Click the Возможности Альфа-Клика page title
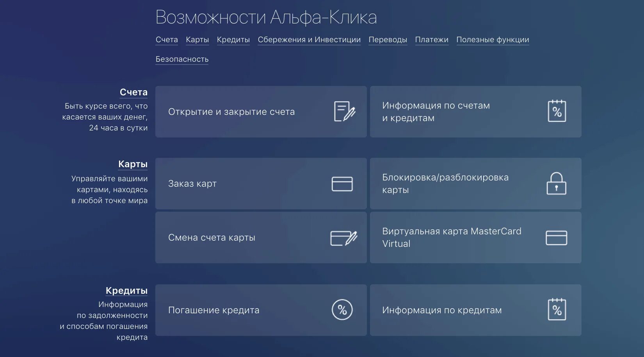Image resolution: width=644 pixels, height=357 pixels. pos(266,17)
